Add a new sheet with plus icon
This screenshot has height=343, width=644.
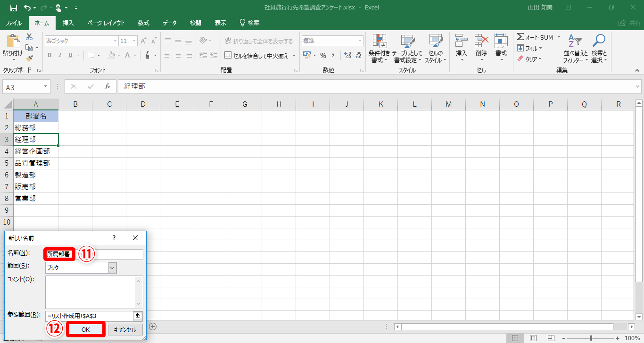(153, 326)
